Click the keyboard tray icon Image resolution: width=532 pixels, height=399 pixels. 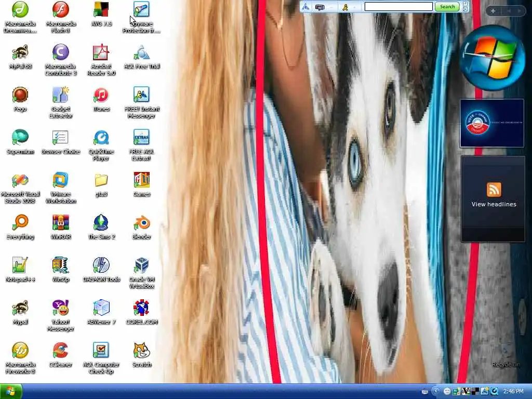coord(425,392)
